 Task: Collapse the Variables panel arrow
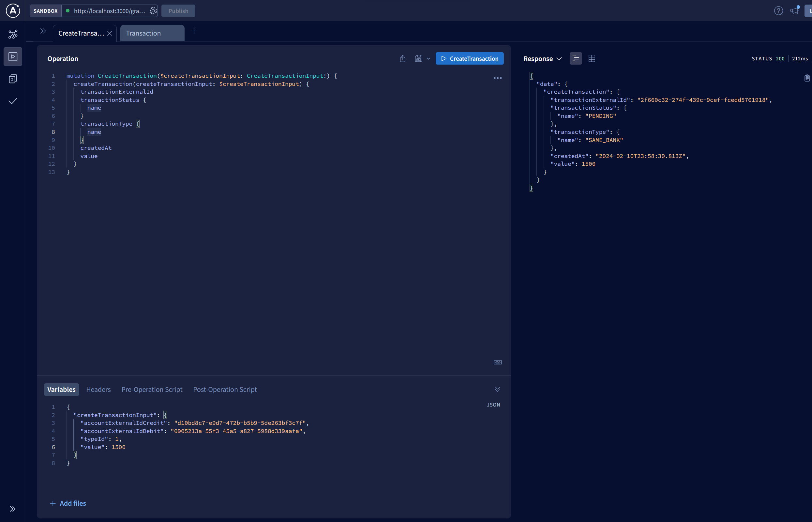(x=498, y=390)
